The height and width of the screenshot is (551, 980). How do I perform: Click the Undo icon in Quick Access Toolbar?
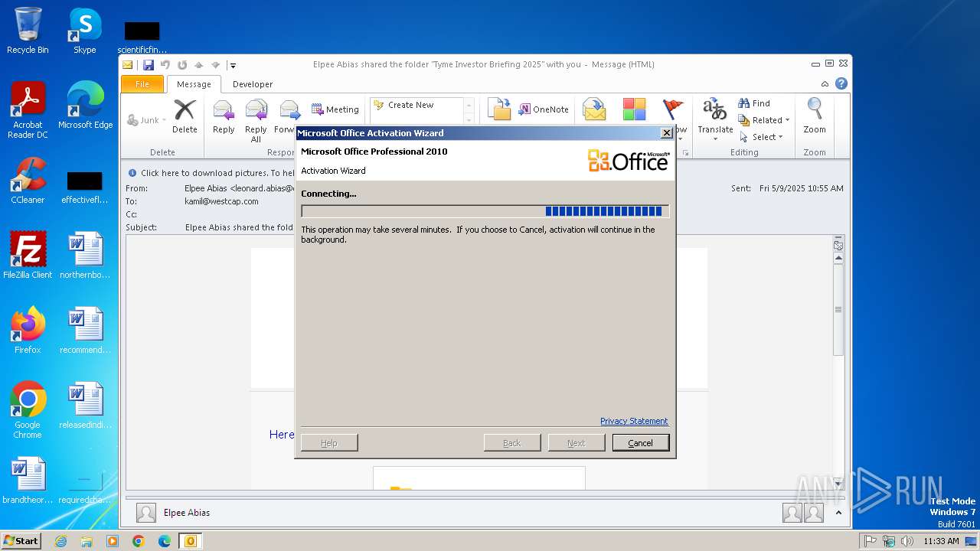165,65
